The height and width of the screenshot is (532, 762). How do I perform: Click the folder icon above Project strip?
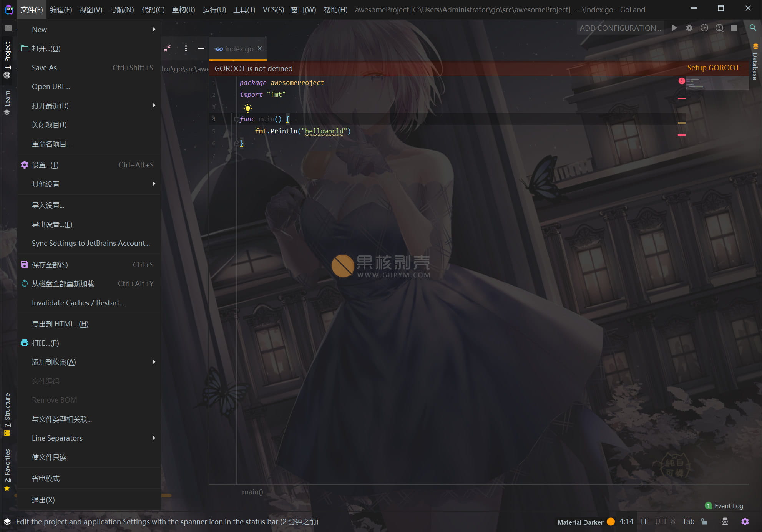(x=8, y=28)
